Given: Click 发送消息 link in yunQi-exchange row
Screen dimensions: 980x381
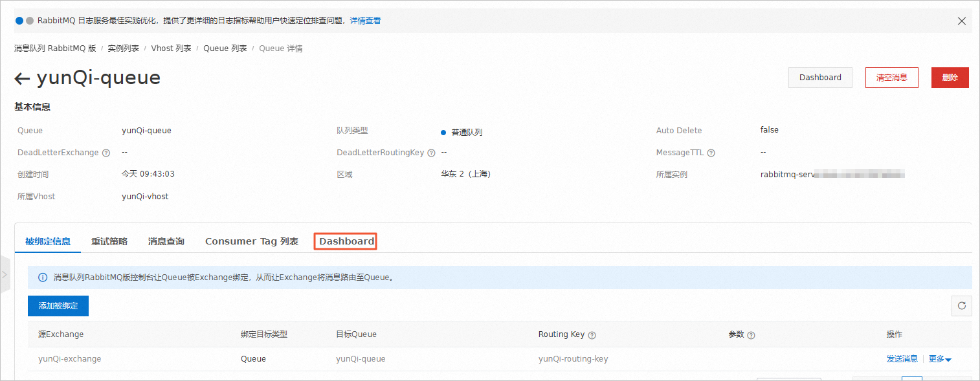Looking at the screenshot, I should click(902, 359).
